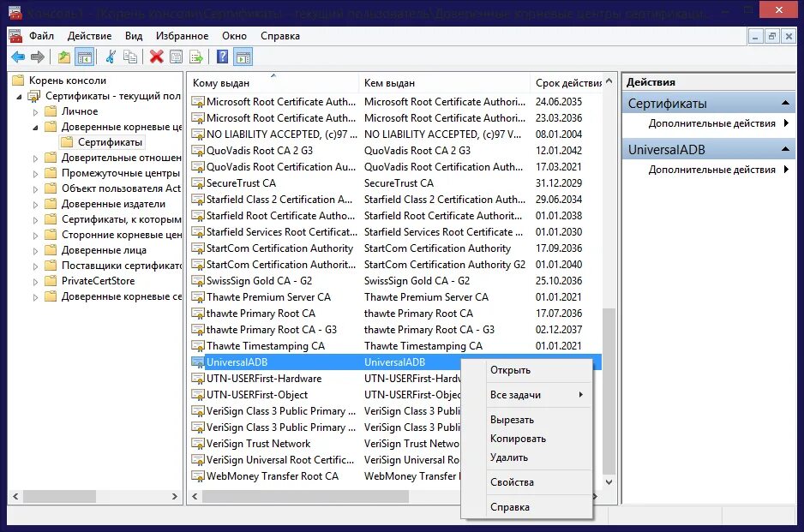Image resolution: width=804 pixels, height=532 pixels.
Task: Click certificate store icon of Сертификаты - текущий пользователь
Action: pyautogui.click(x=34, y=96)
